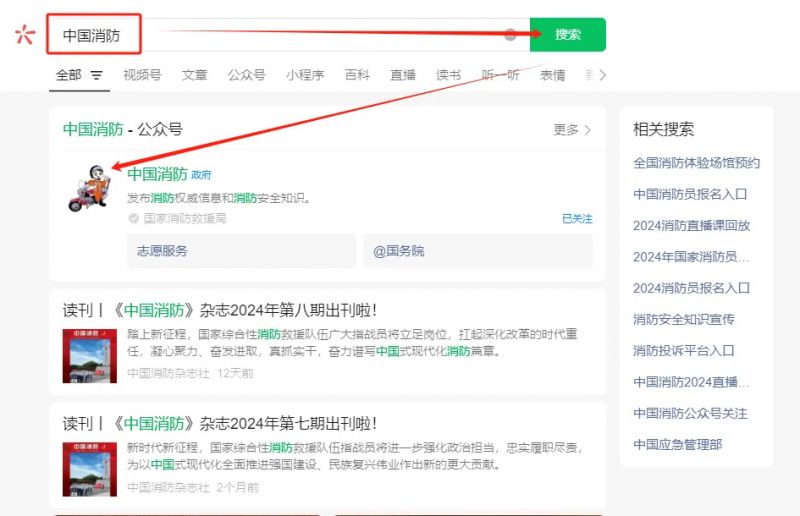The width and height of the screenshot is (800, 516).
Task: Open the 中国消防 政府 account name link
Action: click(x=157, y=174)
